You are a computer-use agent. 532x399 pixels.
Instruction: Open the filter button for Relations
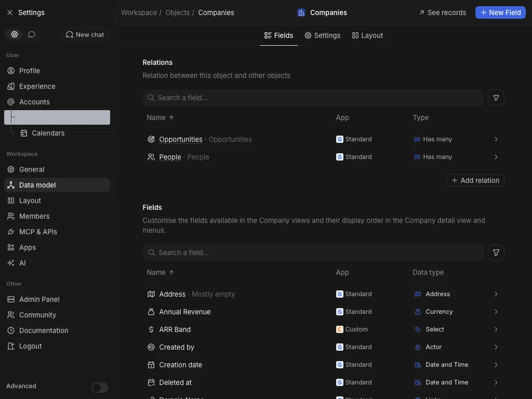click(496, 98)
